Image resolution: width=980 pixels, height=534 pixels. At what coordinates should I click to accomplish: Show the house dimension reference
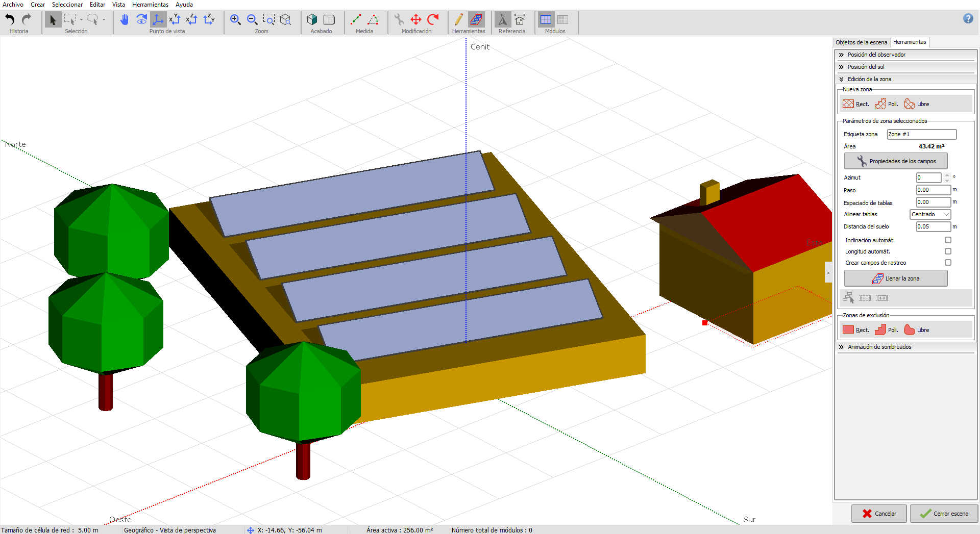point(520,19)
